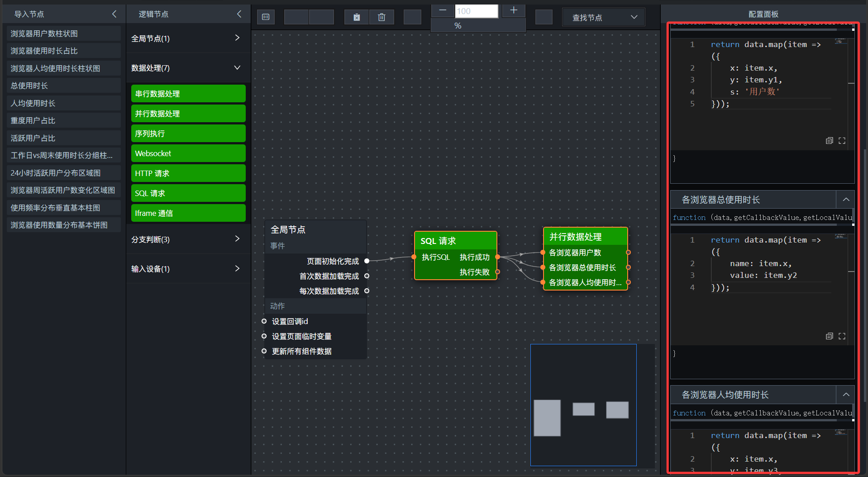
Task: Click the first canvas toolbar icon button
Action: (x=266, y=17)
